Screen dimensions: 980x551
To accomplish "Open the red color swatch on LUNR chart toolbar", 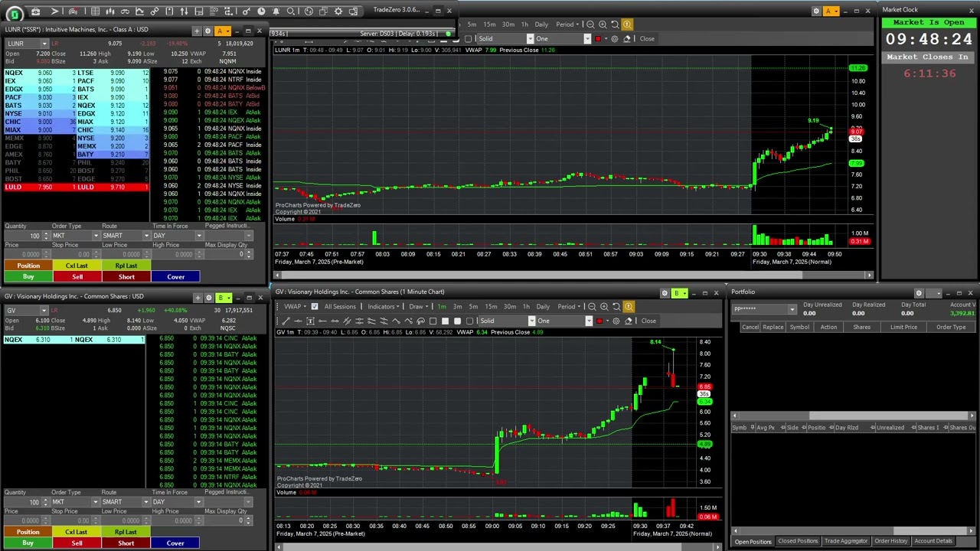I will (x=598, y=38).
